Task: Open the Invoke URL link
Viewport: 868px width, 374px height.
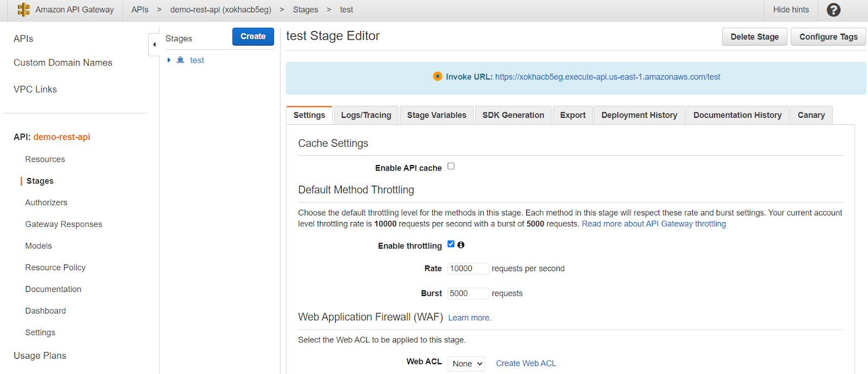Action: click(x=608, y=77)
